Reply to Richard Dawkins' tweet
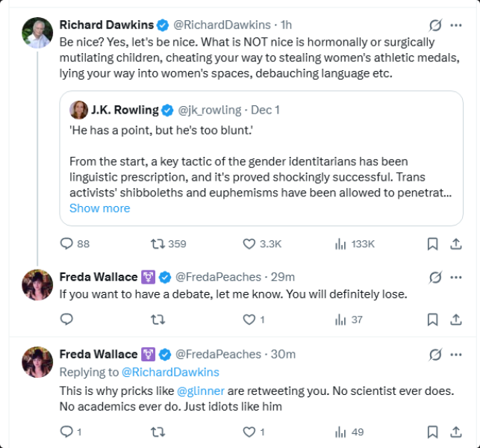Image resolution: width=480 pixels, height=448 pixels. pos(66,243)
